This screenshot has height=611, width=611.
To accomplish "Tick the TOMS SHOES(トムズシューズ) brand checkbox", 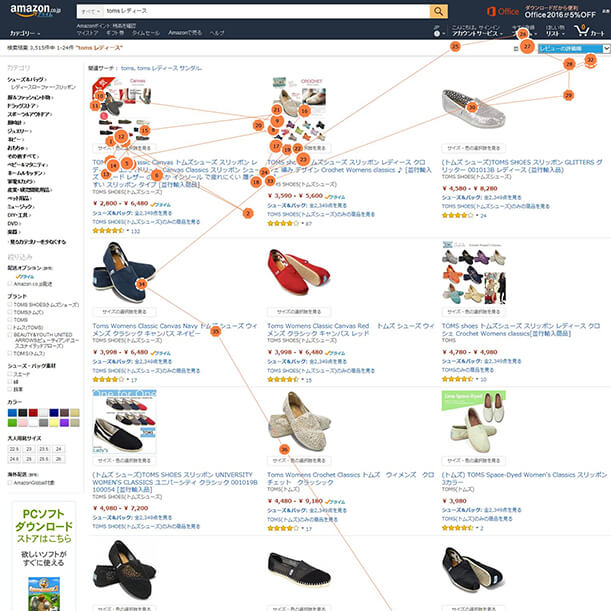I will click(x=10, y=304).
